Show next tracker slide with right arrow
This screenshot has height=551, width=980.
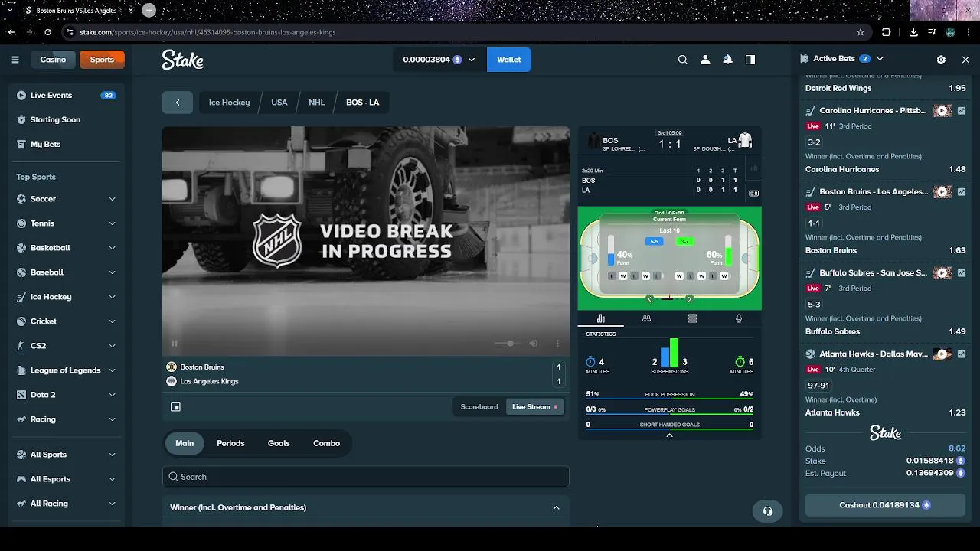pyautogui.click(x=689, y=299)
